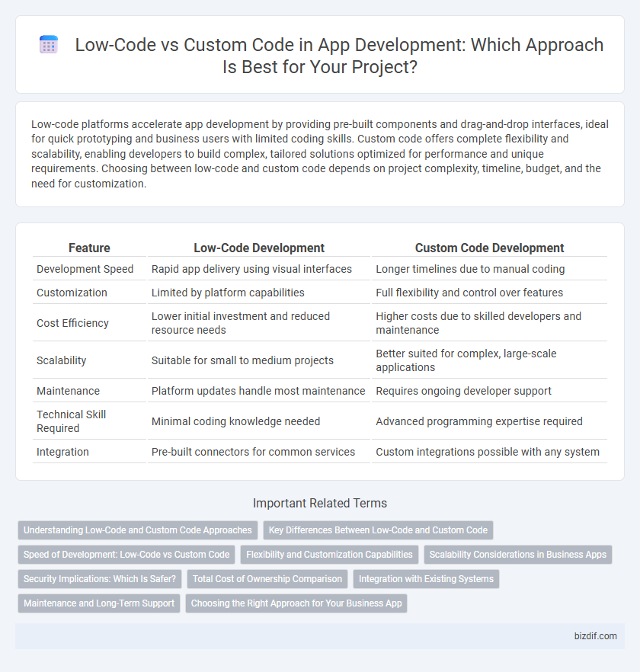
Task: Open 'Integration with Existing Systems' tag
Action: [x=426, y=579]
